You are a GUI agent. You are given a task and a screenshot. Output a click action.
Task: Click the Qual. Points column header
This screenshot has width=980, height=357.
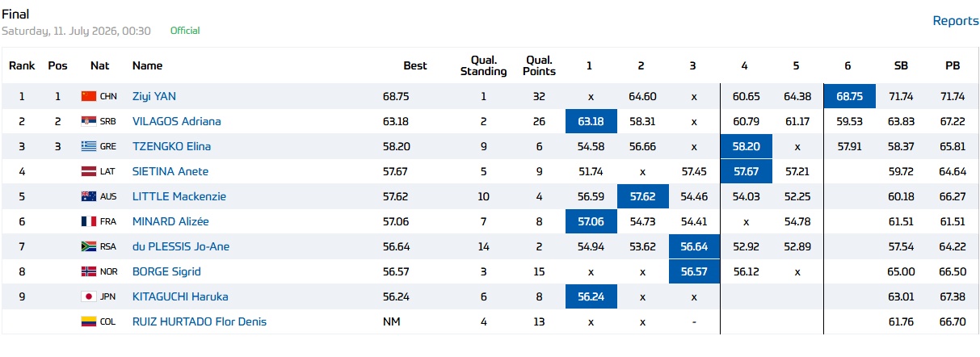(x=540, y=65)
